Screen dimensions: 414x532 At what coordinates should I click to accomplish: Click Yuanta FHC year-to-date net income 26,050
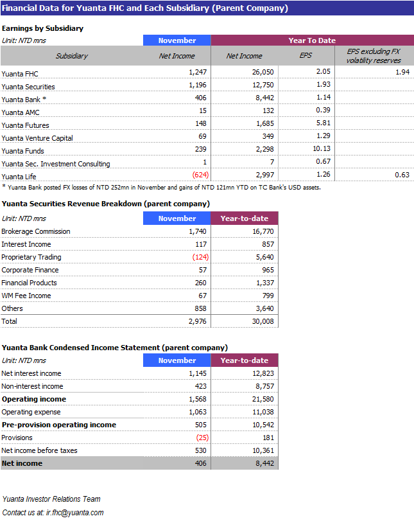click(263, 72)
